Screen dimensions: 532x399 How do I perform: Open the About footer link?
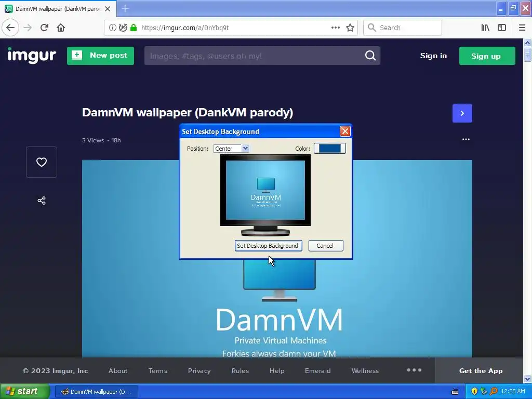click(118, 371)
